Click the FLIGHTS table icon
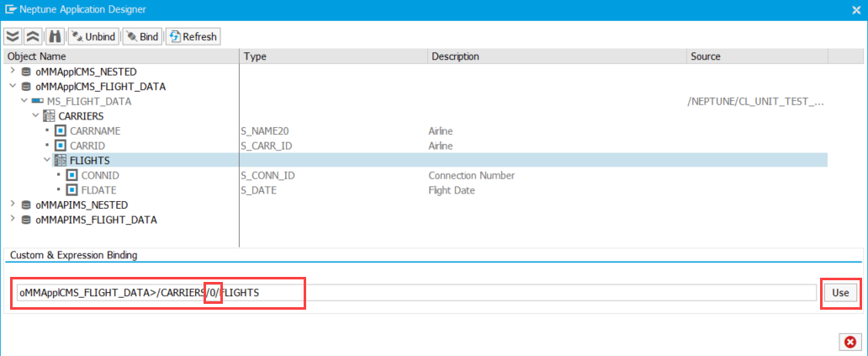This screenshot has width=868, height=356. pyautogui.click(x=61, y=161)
